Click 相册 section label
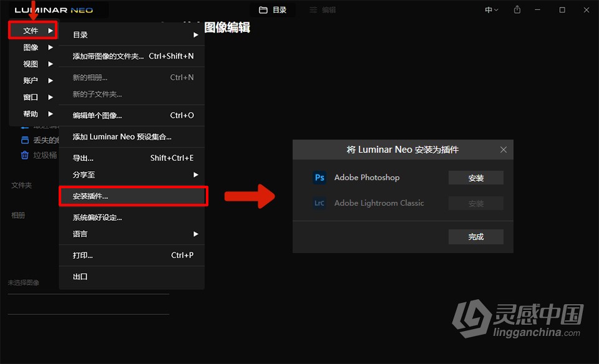The image size is (599, 364). [18, 215]
